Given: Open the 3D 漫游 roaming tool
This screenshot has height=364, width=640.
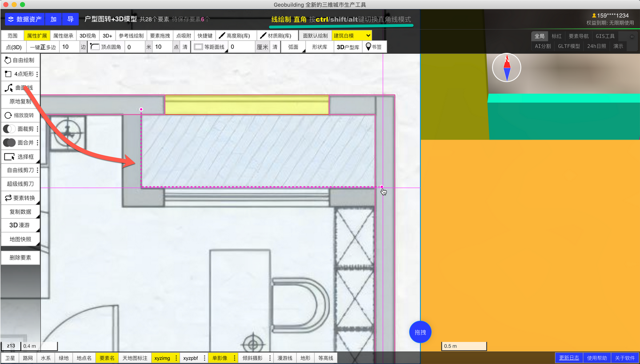Looking at the screenshot, I should 20,225.
